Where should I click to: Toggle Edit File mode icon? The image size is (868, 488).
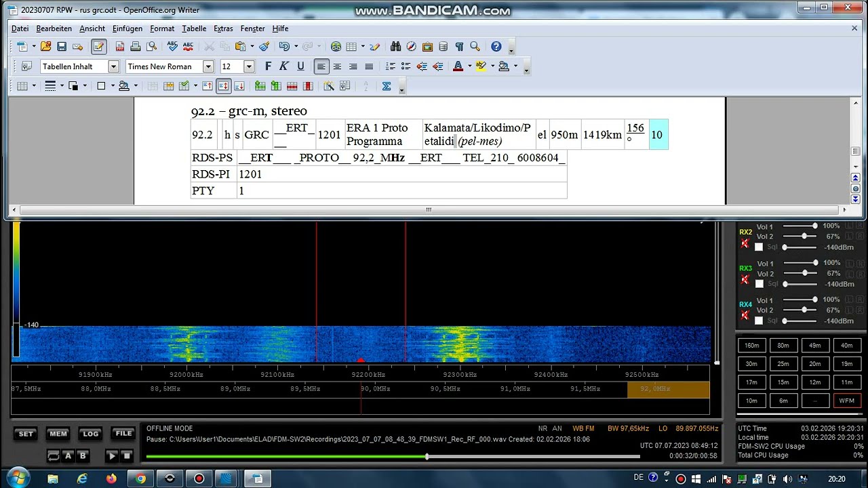point(99,47)
